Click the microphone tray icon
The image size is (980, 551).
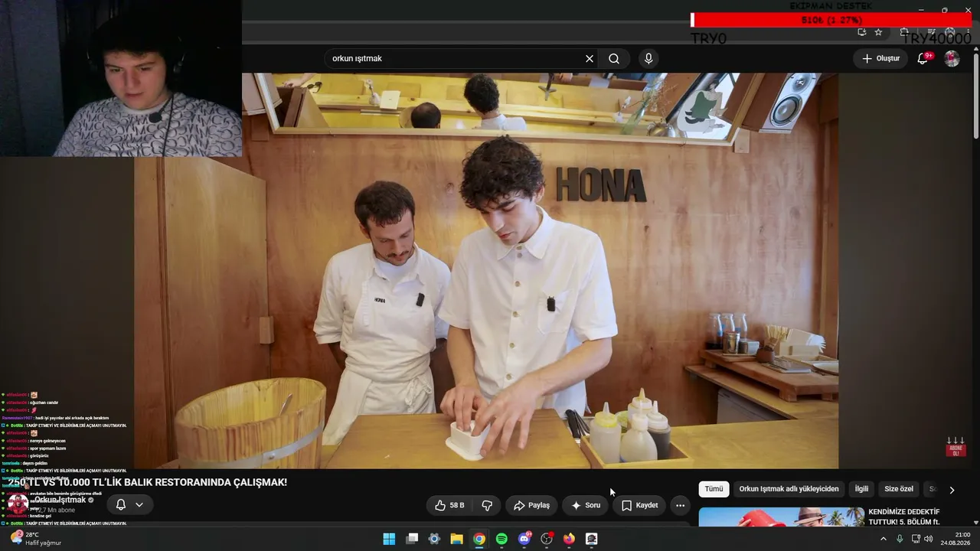[x=900, y=539]
